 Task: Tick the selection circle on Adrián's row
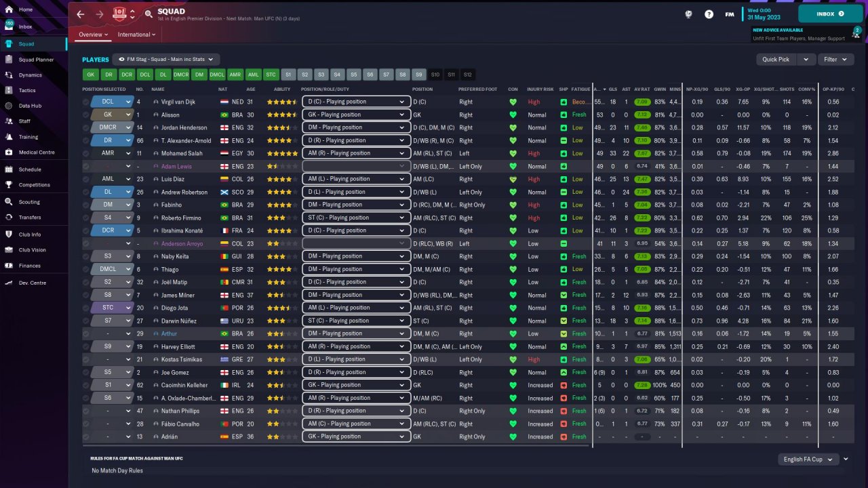click(x=85, y=436)
